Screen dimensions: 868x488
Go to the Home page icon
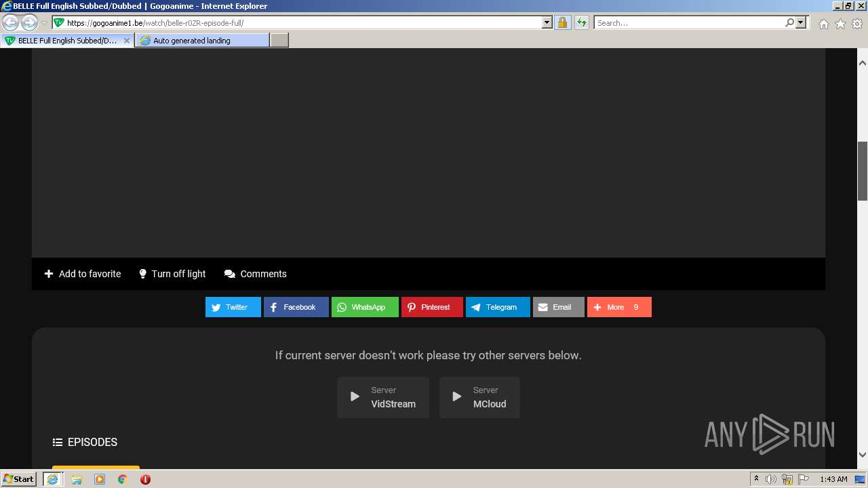[x=823, y=24]
